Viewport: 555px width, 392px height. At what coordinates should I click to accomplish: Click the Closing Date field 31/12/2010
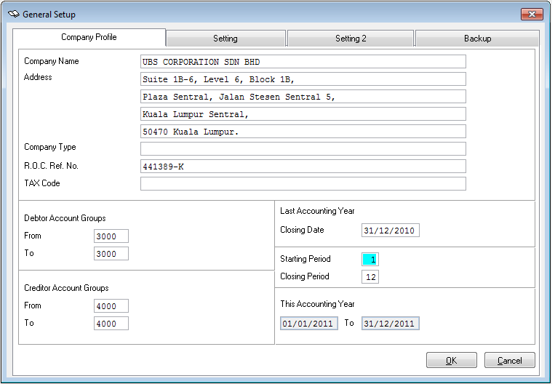[x=391, y=231]
